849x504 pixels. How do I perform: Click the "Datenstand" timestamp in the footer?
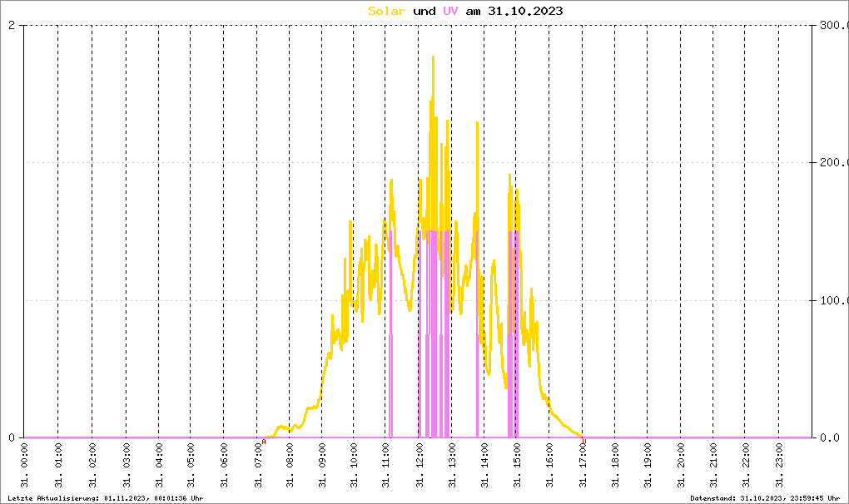[x=765, y=497]
